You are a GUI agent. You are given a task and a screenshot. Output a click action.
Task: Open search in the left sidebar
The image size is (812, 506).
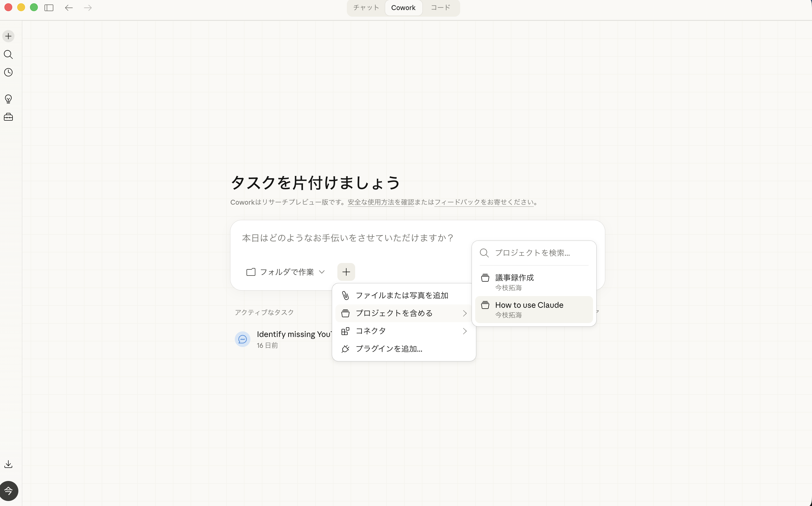pos(8,54)
